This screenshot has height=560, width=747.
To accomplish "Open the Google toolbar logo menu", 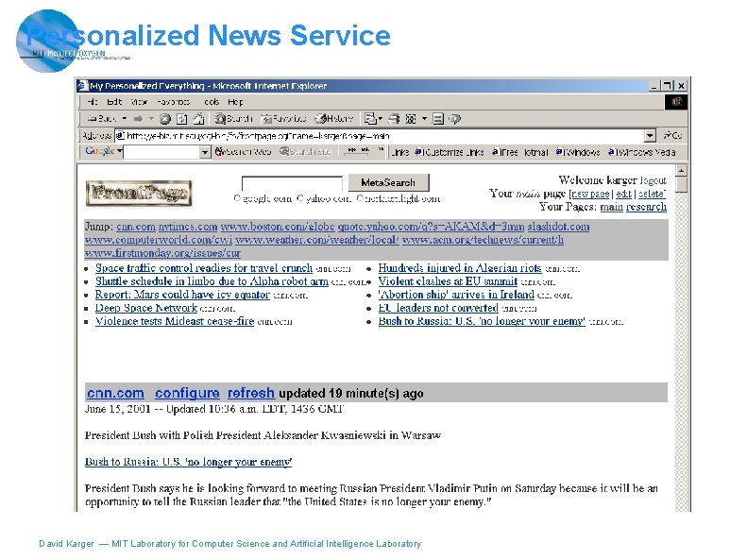I will click(103, 151).
